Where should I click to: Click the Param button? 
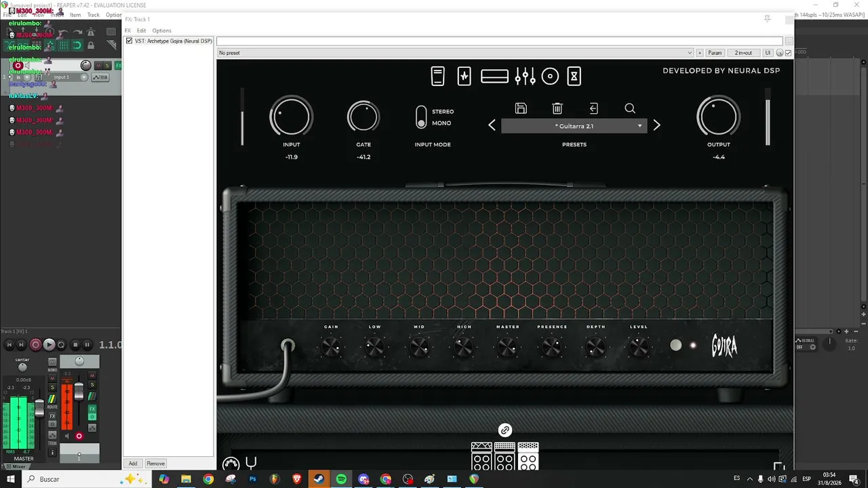click(715, 53)
